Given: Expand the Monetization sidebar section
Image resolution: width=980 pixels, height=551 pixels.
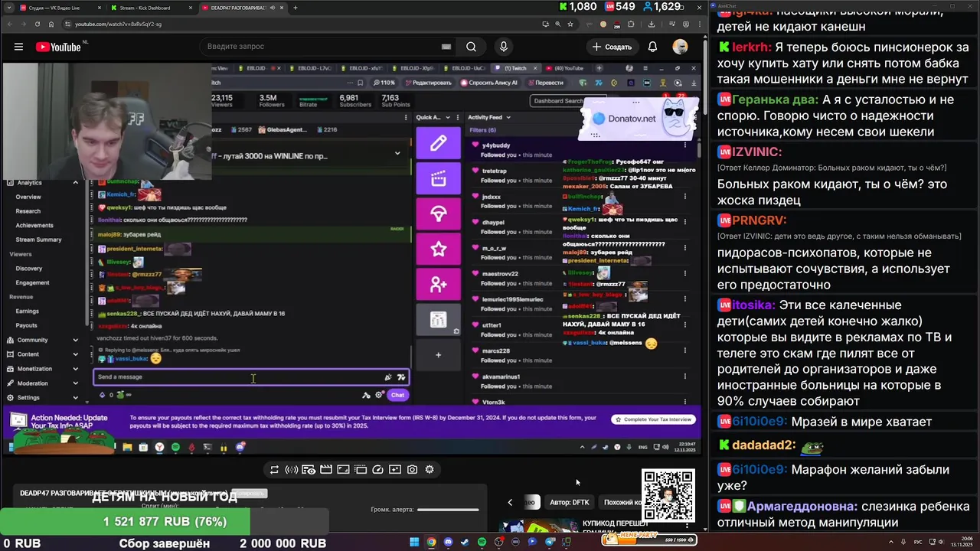Looking at the screenshot, I should tap(75, 369).
